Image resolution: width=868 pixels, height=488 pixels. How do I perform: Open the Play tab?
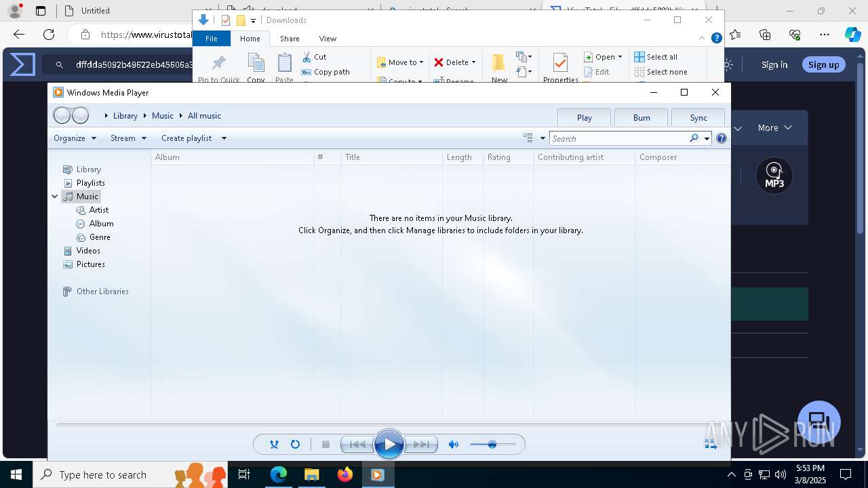click(584, 117)
